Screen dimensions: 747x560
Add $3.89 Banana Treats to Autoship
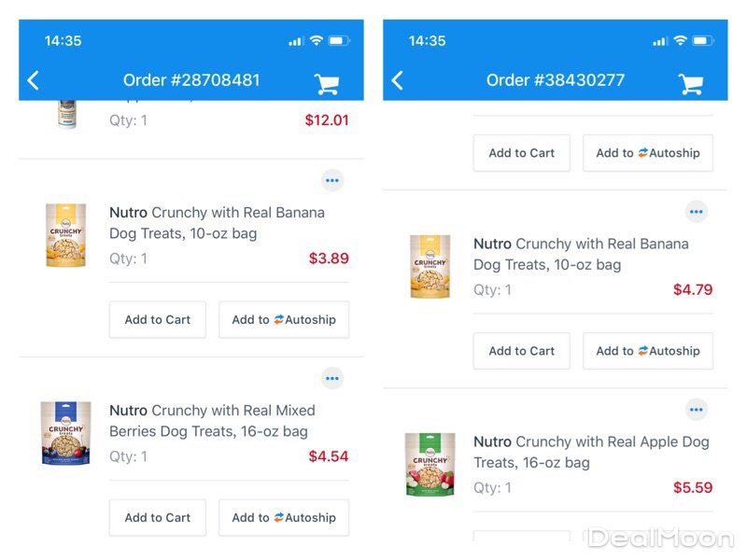point(284,319)
